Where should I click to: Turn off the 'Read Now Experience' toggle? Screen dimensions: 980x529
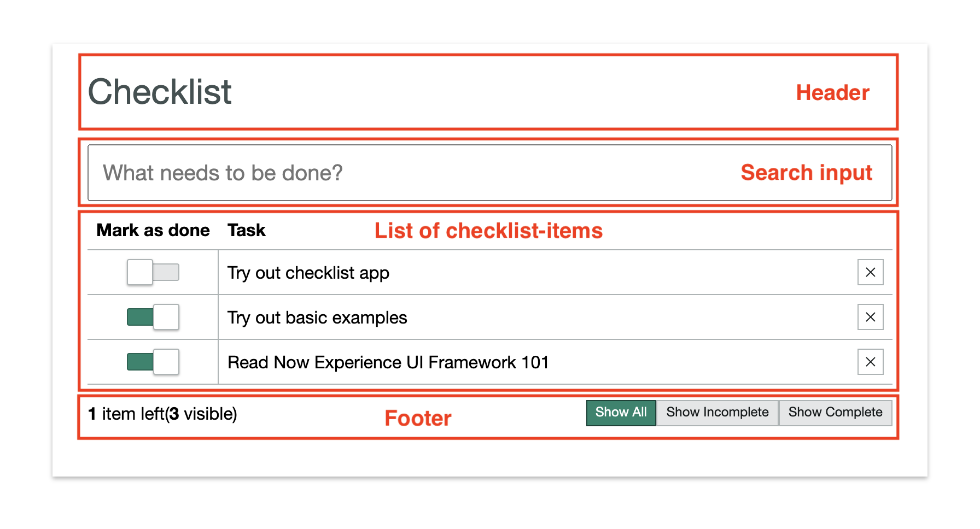coord(153,362)
